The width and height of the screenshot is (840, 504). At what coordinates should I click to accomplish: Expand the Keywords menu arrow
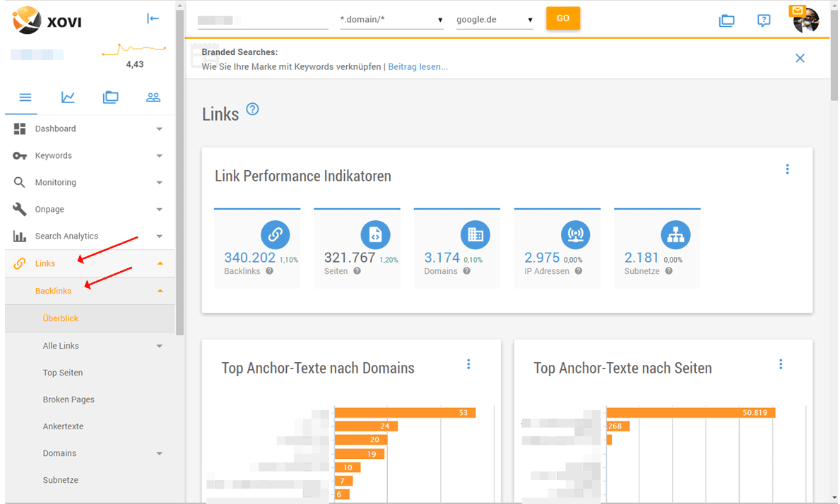point(159,156)
